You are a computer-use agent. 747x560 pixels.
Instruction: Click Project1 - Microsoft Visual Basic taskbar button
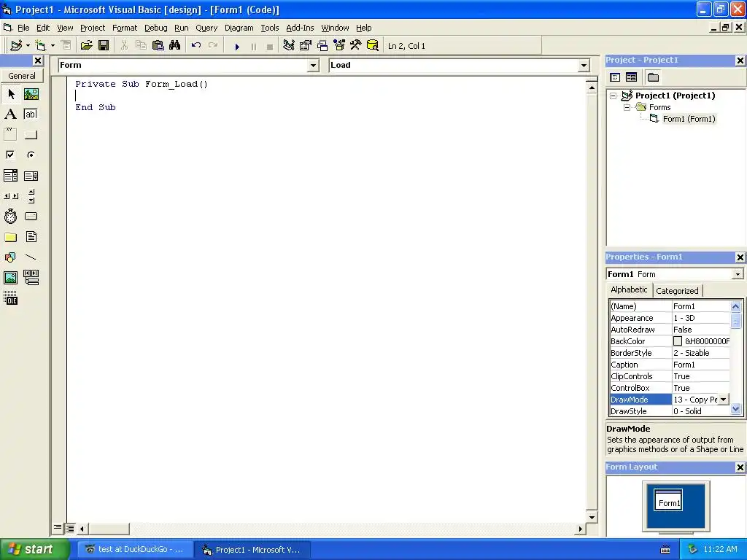click(x=252, y=550)
